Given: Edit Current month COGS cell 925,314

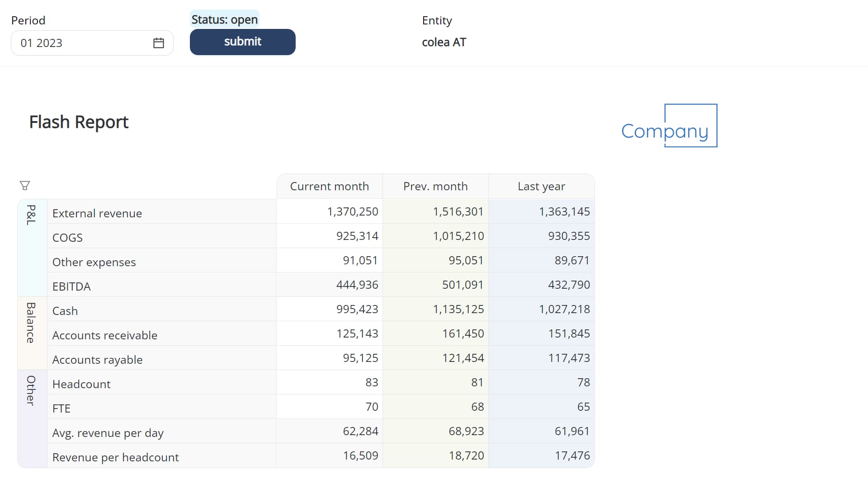Looking at the screenshot, I should click(x=356, y=236).
